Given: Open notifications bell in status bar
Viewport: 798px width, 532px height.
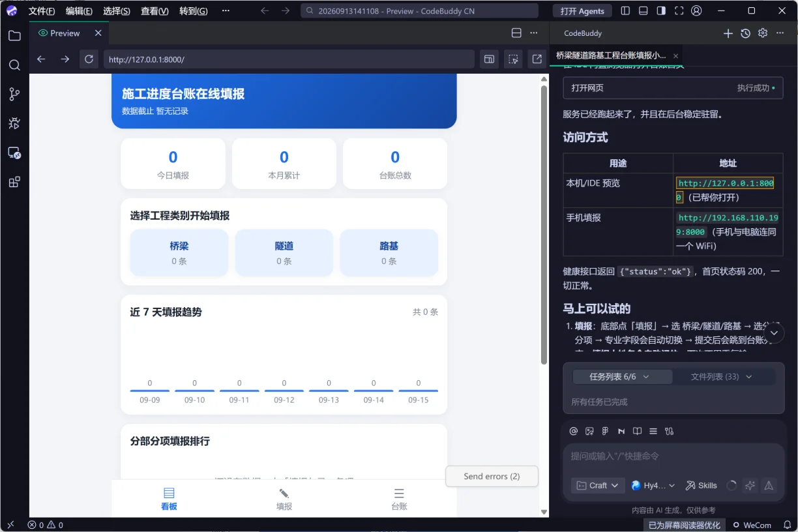Looking at the screenshot, I should click(787, 525).
